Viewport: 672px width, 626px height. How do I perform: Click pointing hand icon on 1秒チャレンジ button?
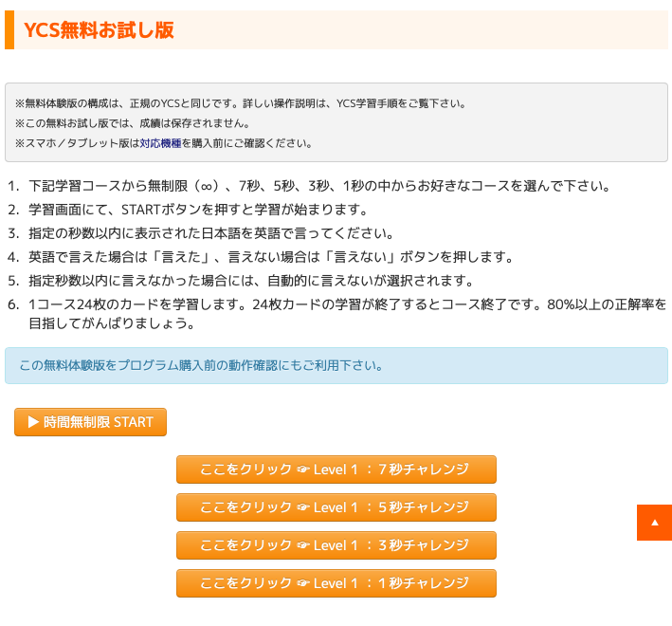pyautogui.click(x=303, y=583)
